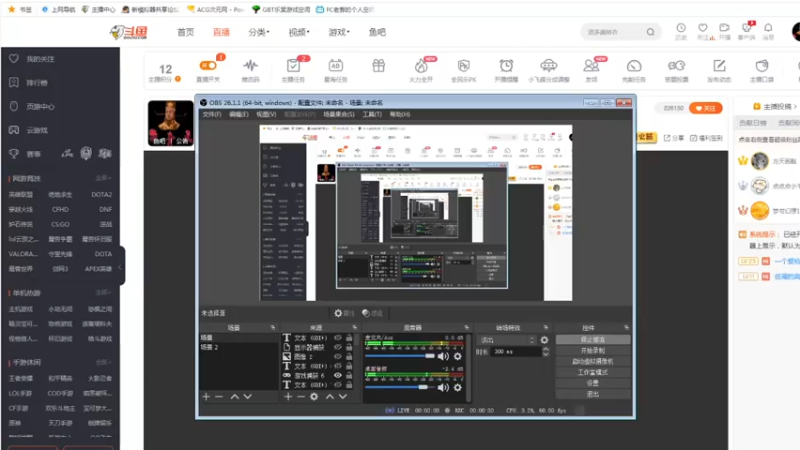Click the 启动虚拟摄像机 button

click(x=593, y=361)
